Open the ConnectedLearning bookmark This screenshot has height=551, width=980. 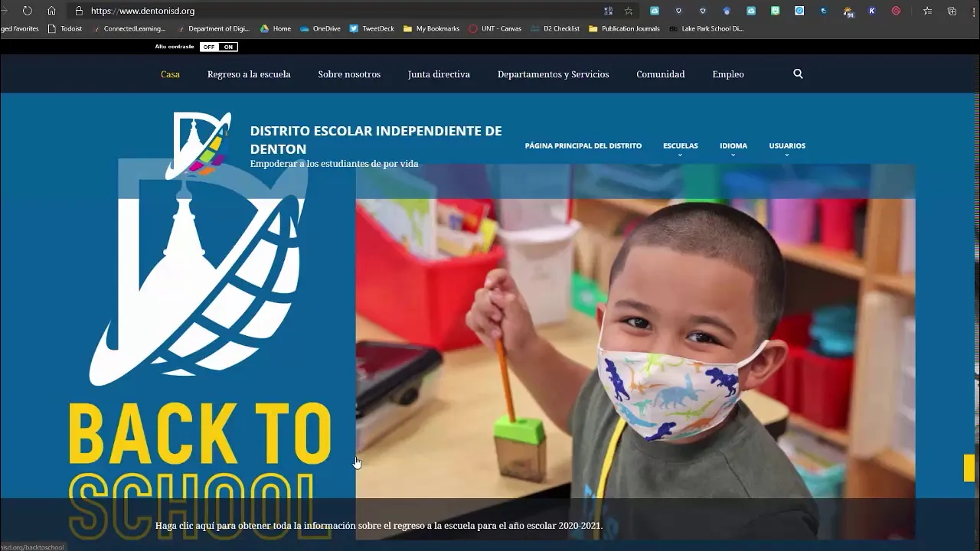click(129, 28)
